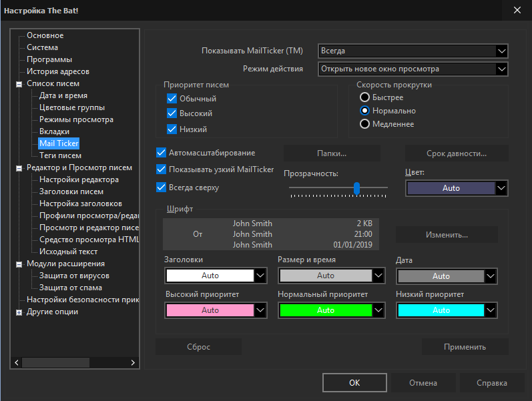Open Настройка заголовков page
This screenshot has width=532, height=401.
pyautogui.click(x=81, y=204)
